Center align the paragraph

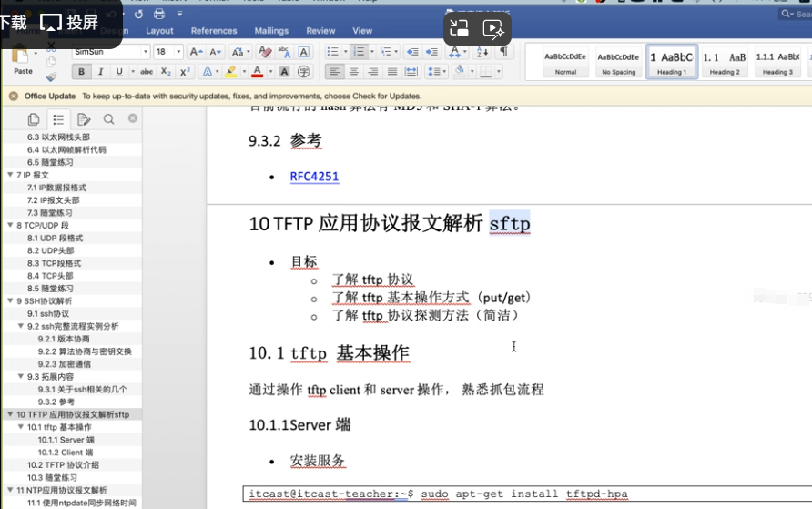[x=354, y=72]
